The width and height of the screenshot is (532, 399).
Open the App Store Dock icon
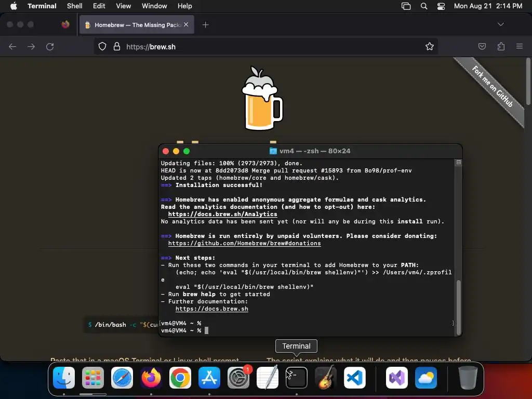point(209,378)
